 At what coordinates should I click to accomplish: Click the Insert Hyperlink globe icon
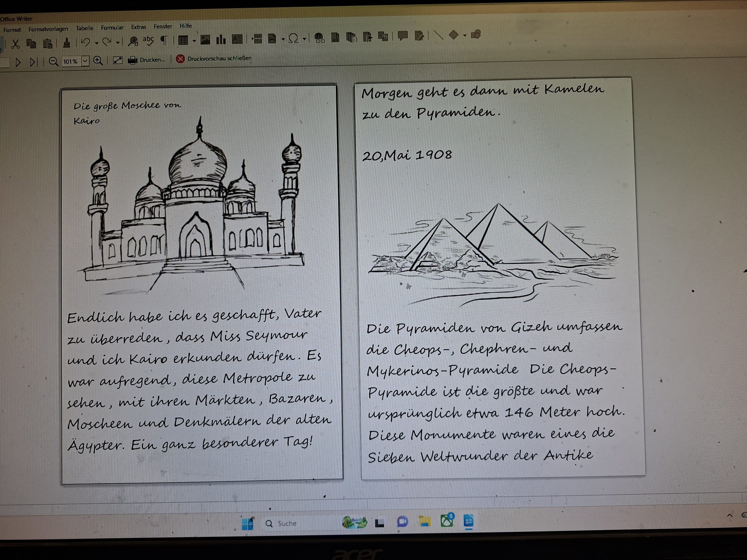coord(319,37)
